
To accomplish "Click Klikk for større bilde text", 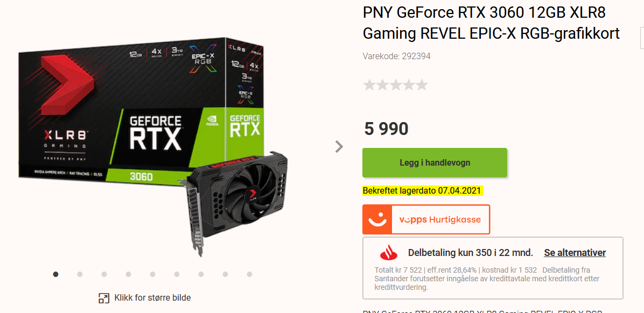I will (x=152, y=298).
